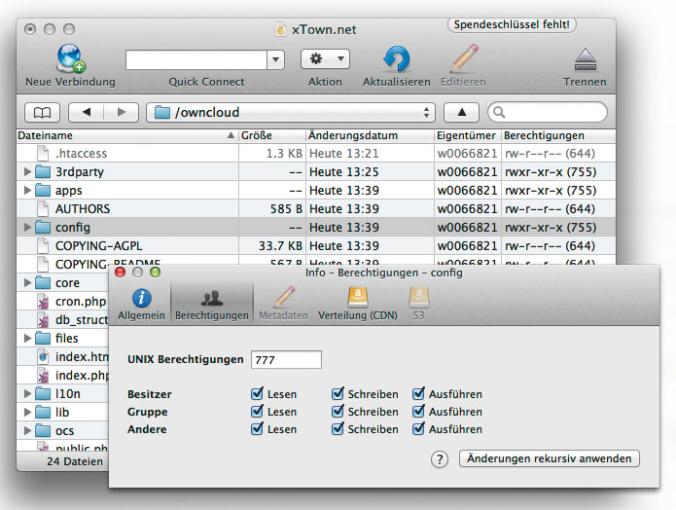The height and width of the screenshot is (510, 676).
Task: Click the UNIX Berechtigungen field showing 777
Action: click(x=286, y=360)
